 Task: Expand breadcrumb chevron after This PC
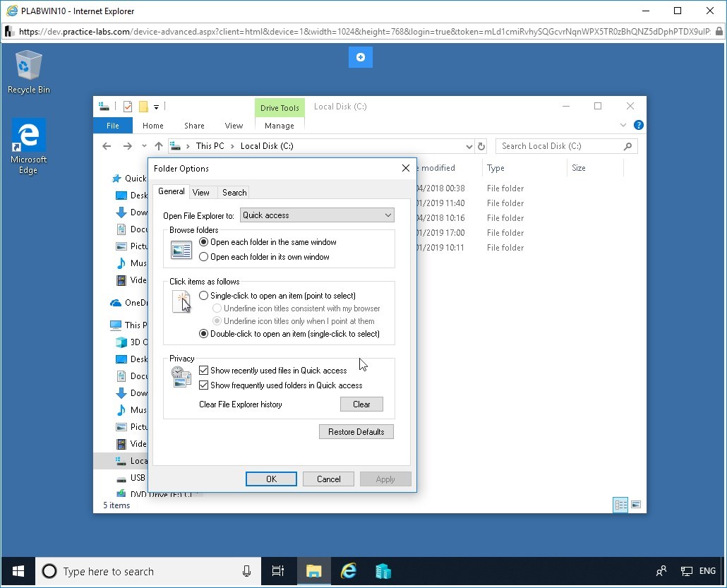tap(232, 147)
